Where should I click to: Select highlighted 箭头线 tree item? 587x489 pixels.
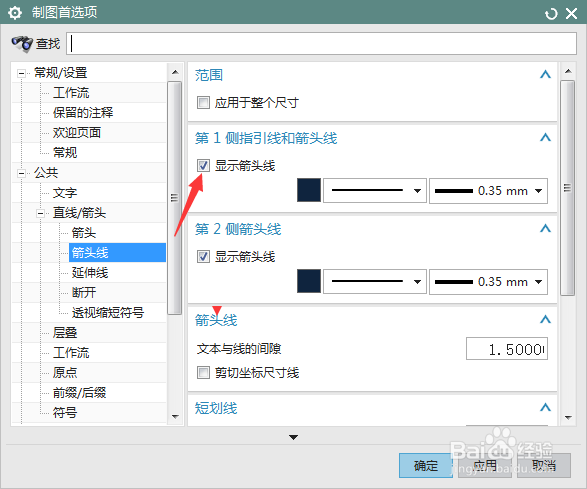pyautogui.click(x=117, y=253)
